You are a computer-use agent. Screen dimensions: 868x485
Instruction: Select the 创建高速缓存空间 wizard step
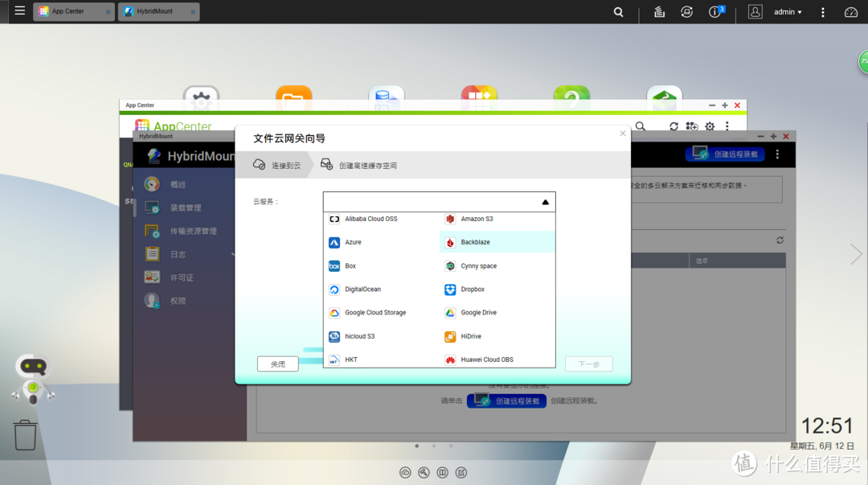point(358,165)
